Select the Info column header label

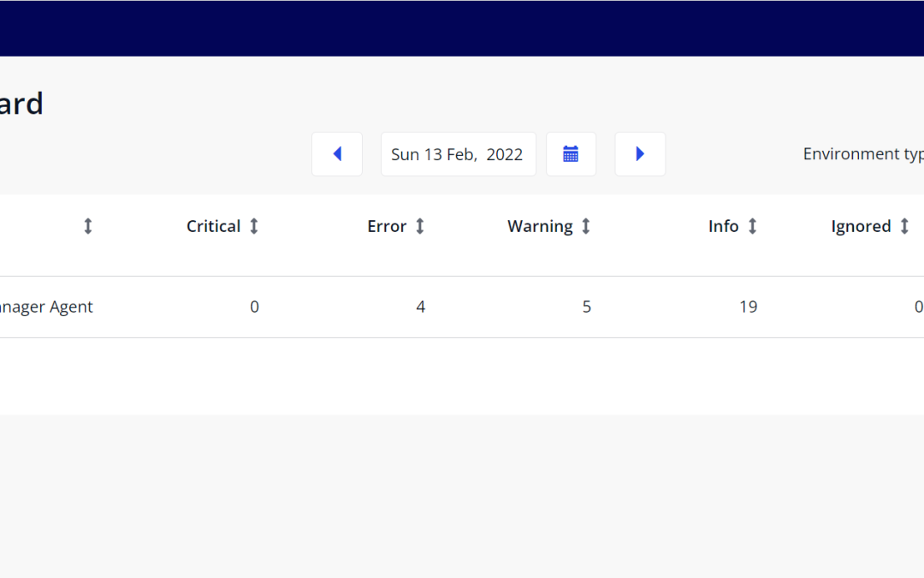[723, 226]
